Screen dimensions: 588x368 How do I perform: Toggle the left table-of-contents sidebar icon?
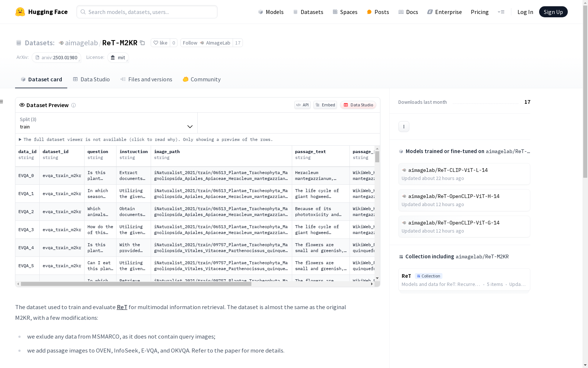(x=2, y=102)
